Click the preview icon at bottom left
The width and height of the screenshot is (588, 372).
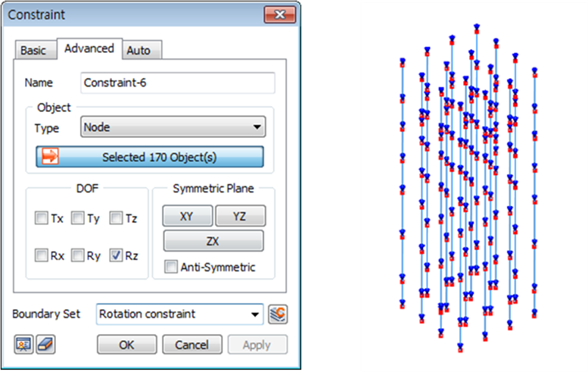[24, 344]
